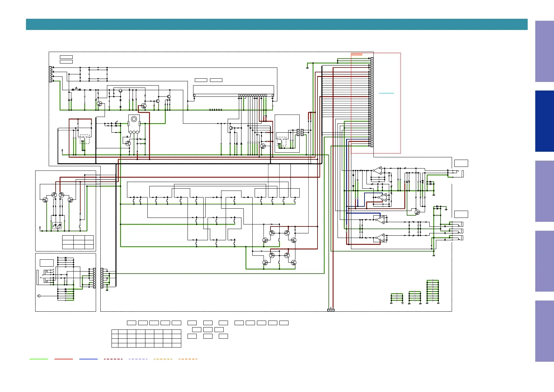Click the light purple dashed line legend sample
This screenshot has height=392, width=554.
click(x=138, y=359)
